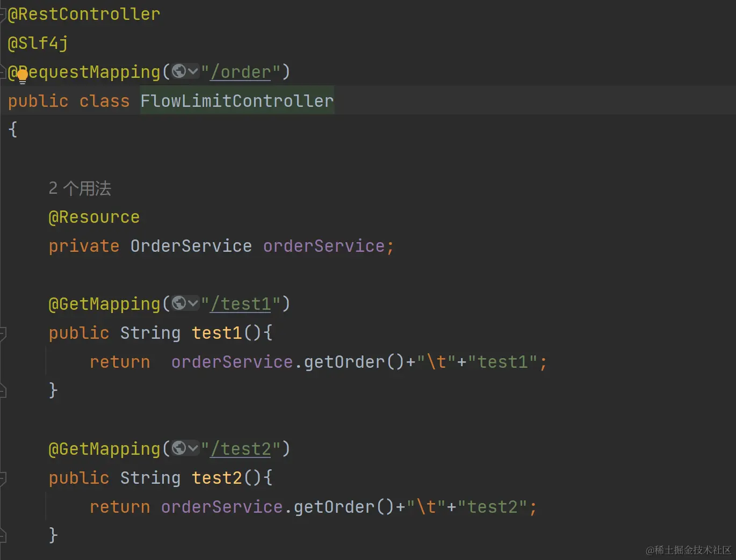Click the fold end marker closing test1() method
Screen dimensions: 736x560
coord(3,391)
